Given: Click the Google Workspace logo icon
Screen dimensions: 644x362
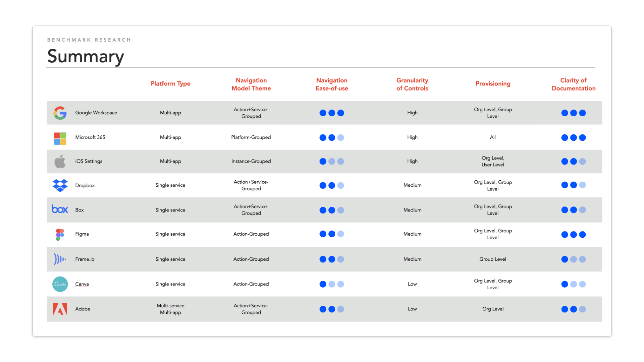Looking at the screenshot, I should click(60, 113).
